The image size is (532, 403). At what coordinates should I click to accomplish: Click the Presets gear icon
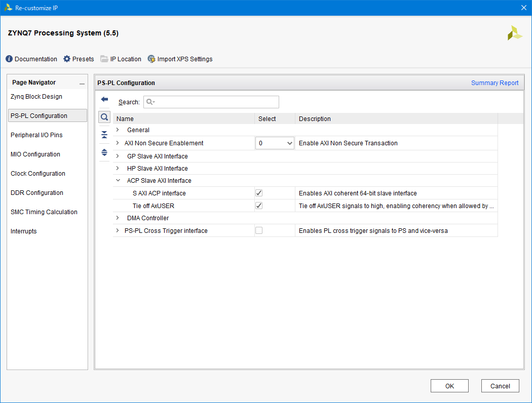[67, 59]
